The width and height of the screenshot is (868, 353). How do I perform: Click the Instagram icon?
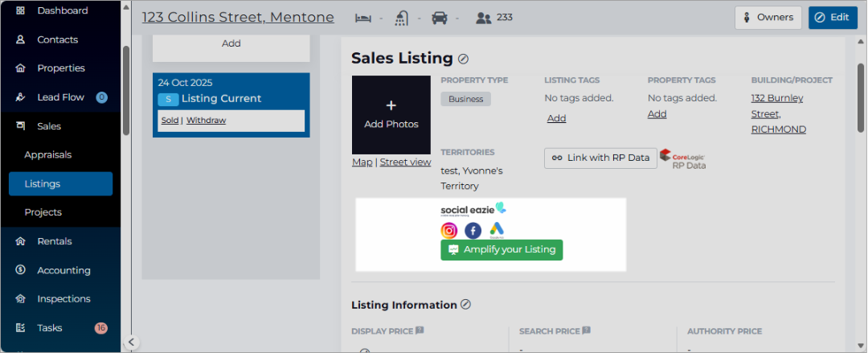click(x=449, y=231)
